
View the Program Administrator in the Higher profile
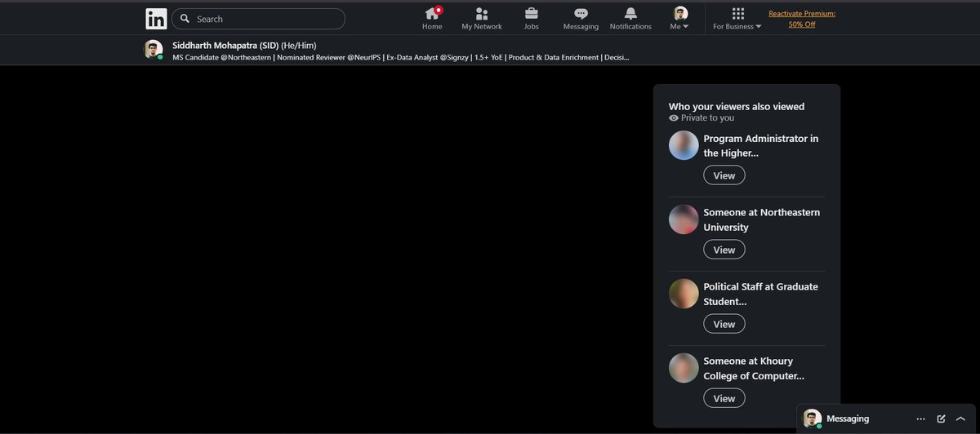tap(724, 175)
